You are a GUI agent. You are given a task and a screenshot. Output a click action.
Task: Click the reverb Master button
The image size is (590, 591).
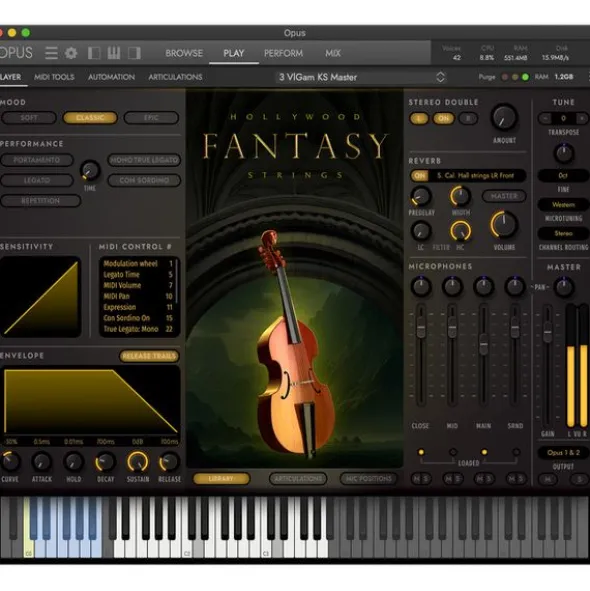[x=504, y=196]
